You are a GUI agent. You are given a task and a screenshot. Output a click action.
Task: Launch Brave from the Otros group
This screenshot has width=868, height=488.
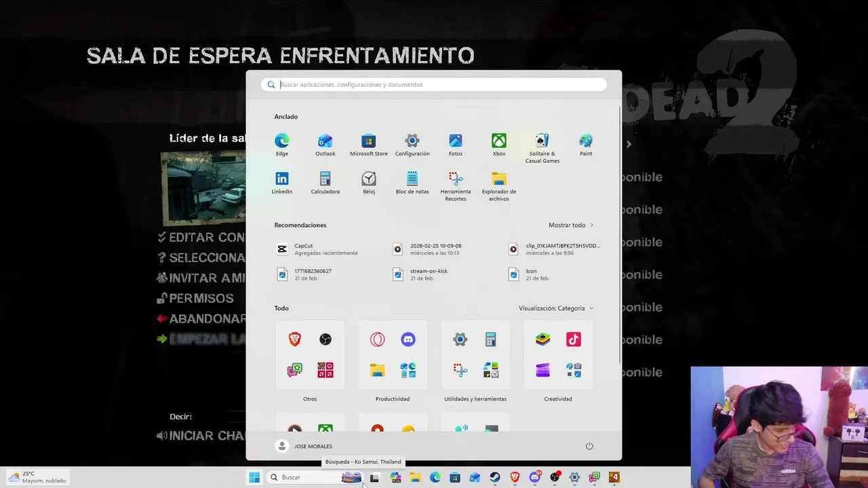click(294, 340)
